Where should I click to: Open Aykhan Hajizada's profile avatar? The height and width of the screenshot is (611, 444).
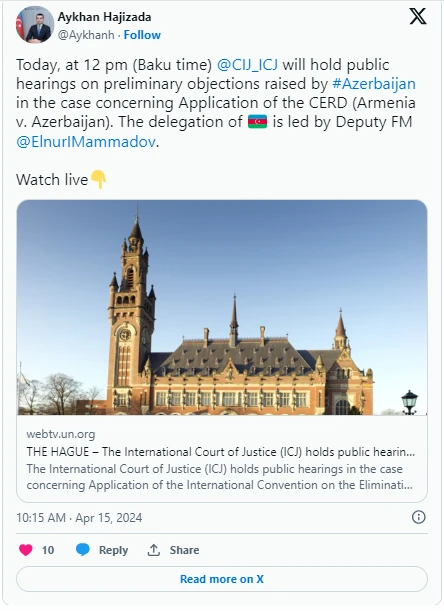click(35, 25)
